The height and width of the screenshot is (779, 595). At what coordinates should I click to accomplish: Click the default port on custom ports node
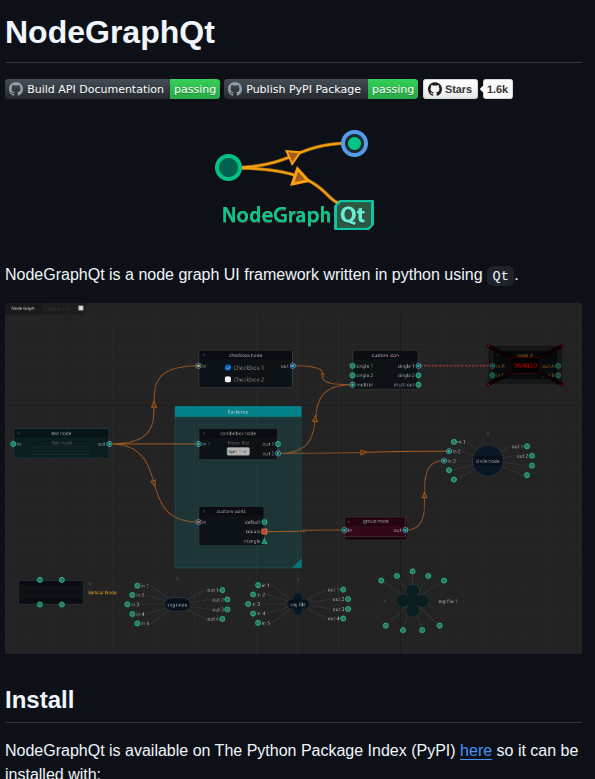tap(264, 522)
